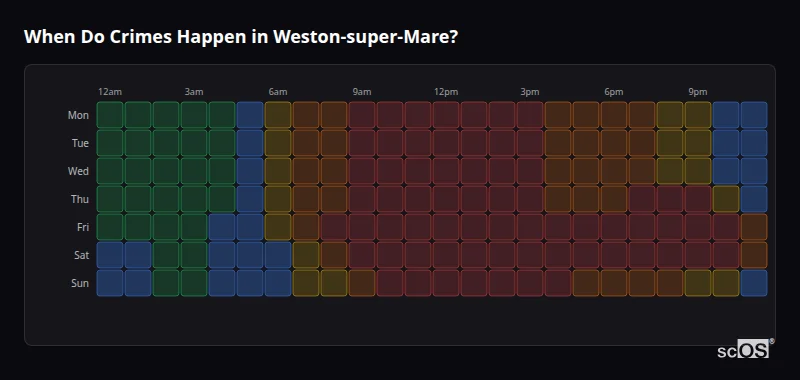Screen dimensions: 800x380
Task: Click the Friday 11pm orange cell
Action: tap(754, 227)
